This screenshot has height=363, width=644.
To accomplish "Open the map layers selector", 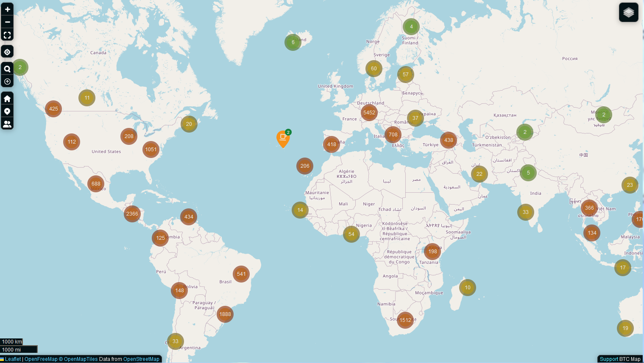I will pos(628,12).
